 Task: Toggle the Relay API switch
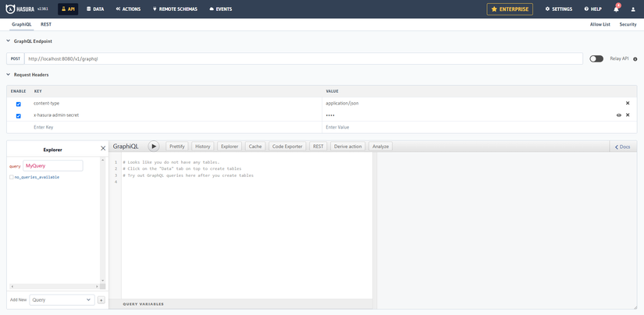point(596,58)
